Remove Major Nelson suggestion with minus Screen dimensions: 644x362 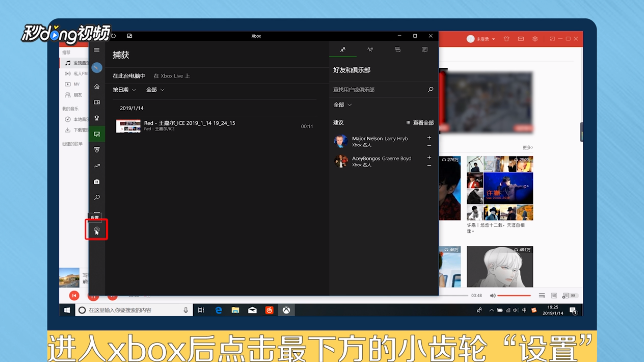point(429,145)
